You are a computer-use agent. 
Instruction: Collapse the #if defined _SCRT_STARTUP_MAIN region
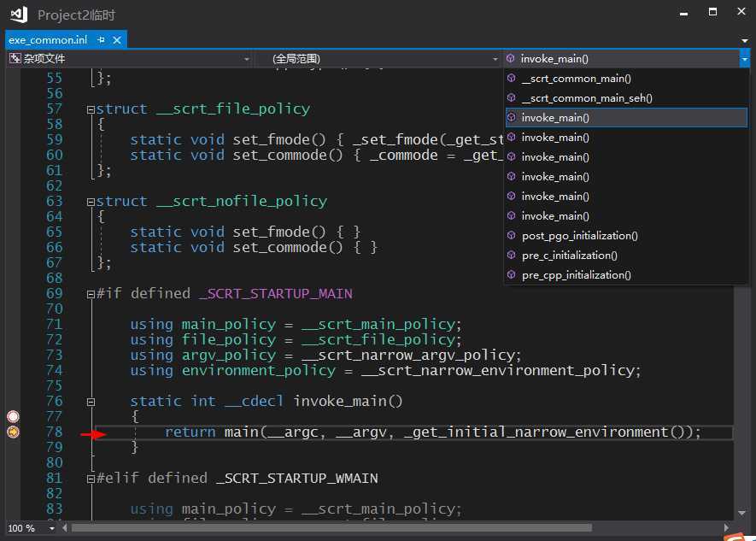point(91,294)
